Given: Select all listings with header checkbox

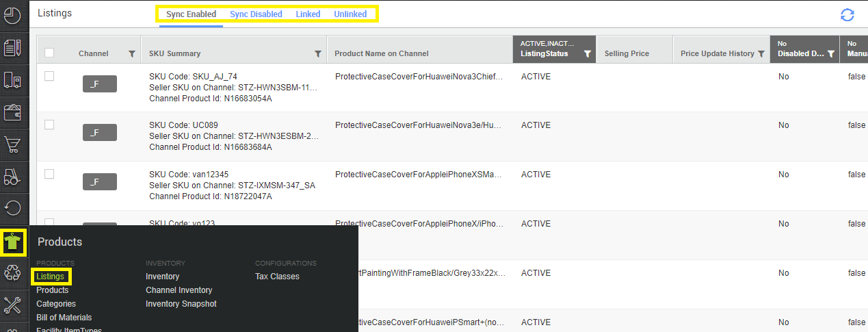Looking at the screenshot, I should point(49,53).
